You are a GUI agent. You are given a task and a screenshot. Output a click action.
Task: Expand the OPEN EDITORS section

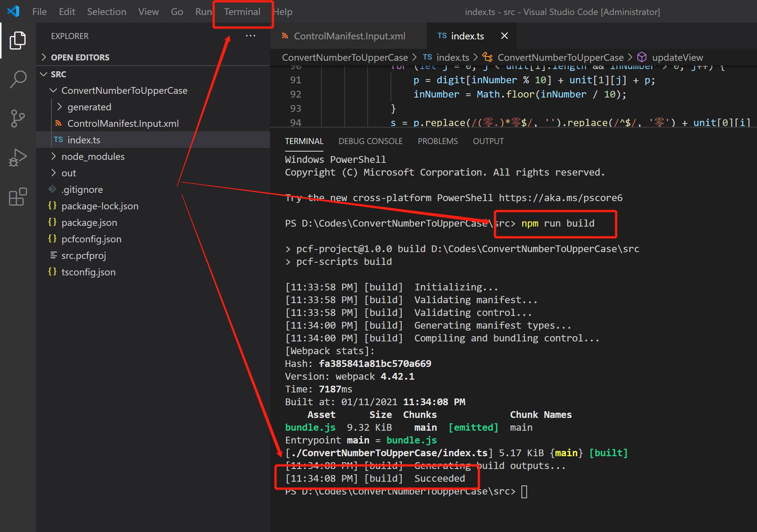[44, 57]
